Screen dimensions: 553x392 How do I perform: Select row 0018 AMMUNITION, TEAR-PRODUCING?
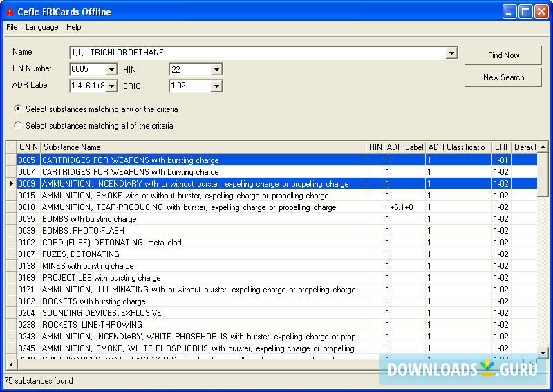[x=277, y=207]
